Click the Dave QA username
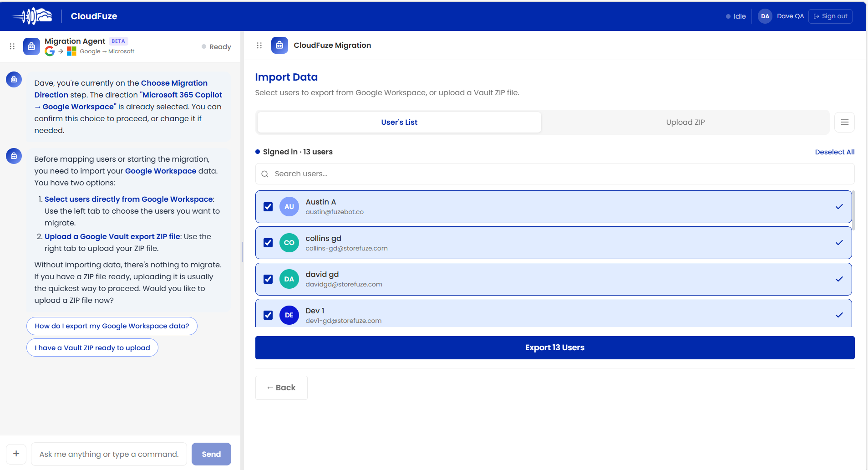 click(x=790, y=16)
